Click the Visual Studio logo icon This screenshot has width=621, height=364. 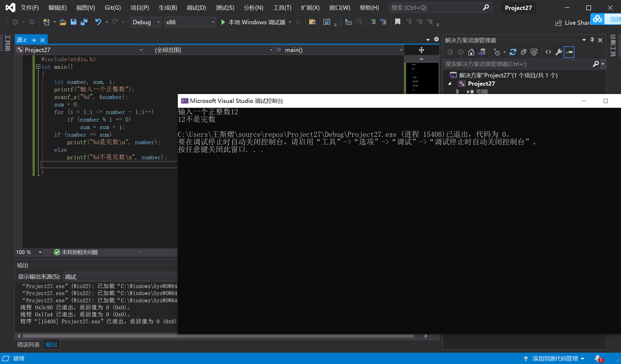(x=10, y=8)
